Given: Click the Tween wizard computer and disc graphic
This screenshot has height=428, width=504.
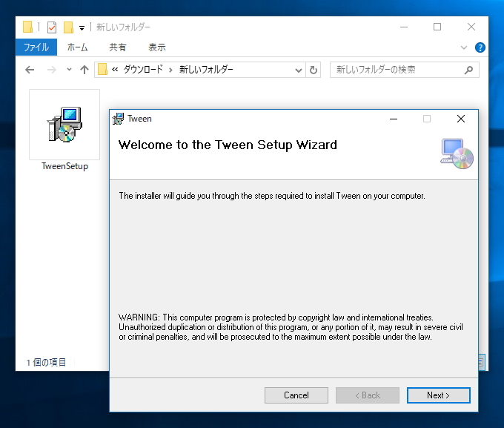Looking at the screenshot, I should coord(457,154).
